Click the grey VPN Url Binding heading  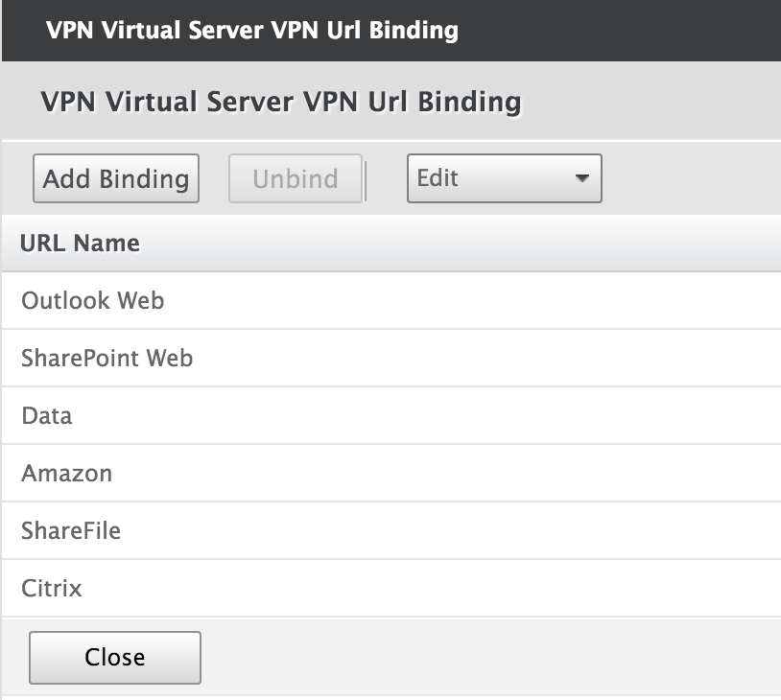pyautogui.click(x=281, y=102)
